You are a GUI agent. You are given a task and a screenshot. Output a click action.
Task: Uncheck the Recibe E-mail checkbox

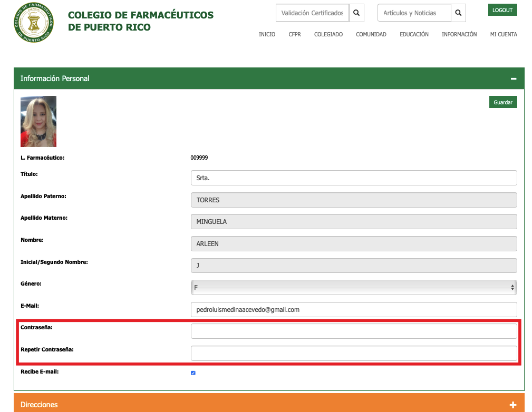[193, 373]
